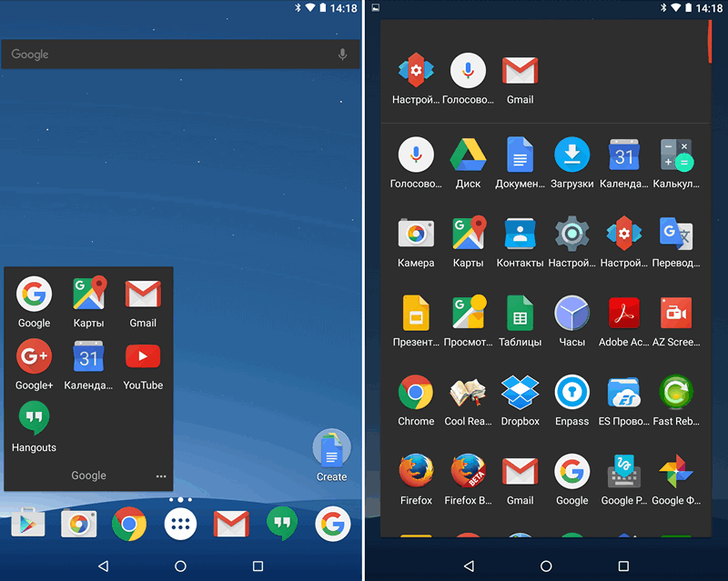Open ES Проводник file manager
Viewport: 728px width, 581px height.
pyautogui.click(x=624, y=392)
